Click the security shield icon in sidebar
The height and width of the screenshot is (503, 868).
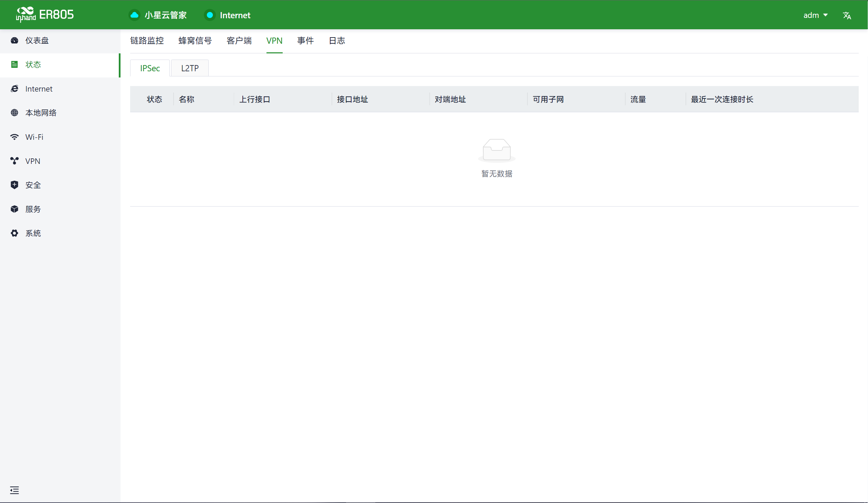(x=14, y=185)
